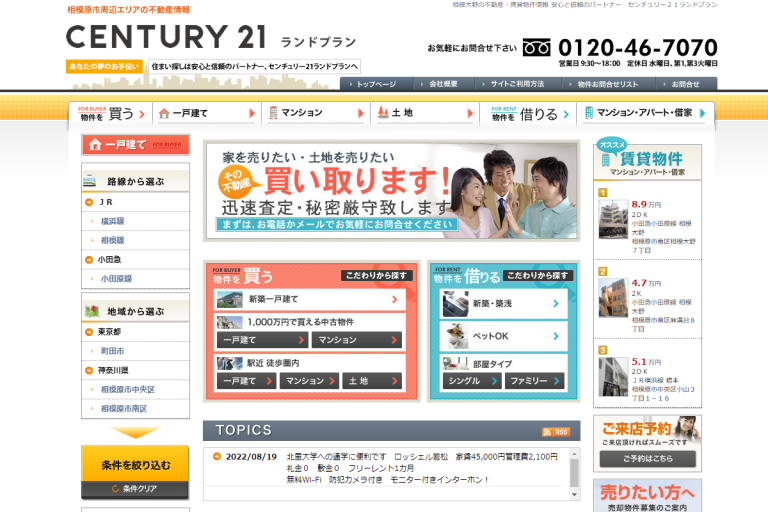Open 物件お問合せリスト in top navigation
The width and height of the screenshot is (768, 512).
point(608,84)
